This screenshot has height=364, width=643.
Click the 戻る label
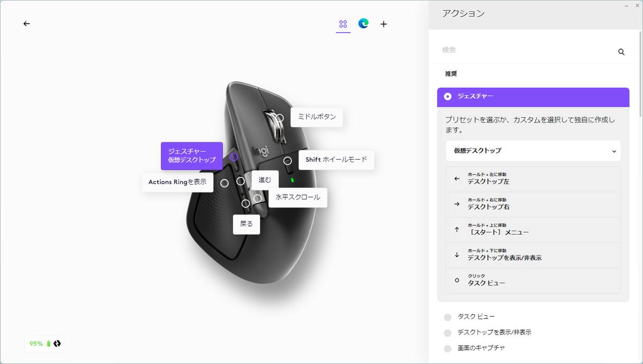[x=246, y=224]
